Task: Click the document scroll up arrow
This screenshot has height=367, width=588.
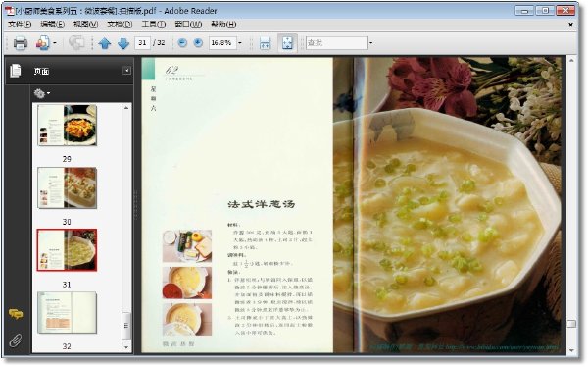Action: pyautogui.click(x=571, y=60)
